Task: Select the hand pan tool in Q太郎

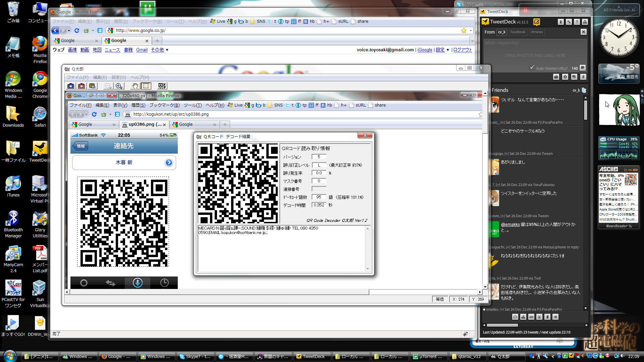Action: 135,86
